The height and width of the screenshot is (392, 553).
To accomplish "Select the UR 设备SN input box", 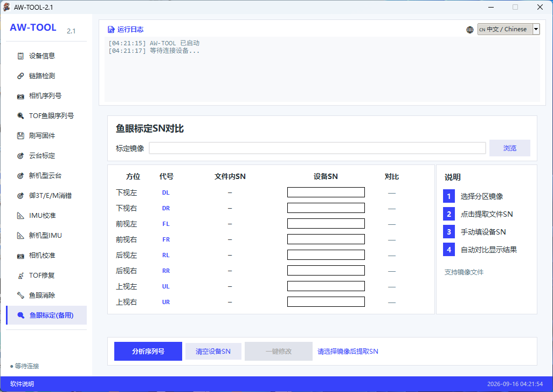I will 326,301.
